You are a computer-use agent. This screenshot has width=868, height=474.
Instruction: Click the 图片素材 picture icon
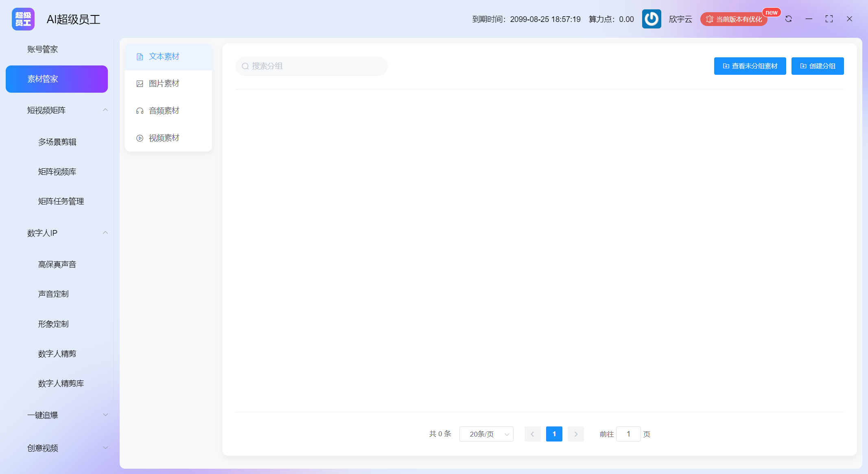(140, 84)
